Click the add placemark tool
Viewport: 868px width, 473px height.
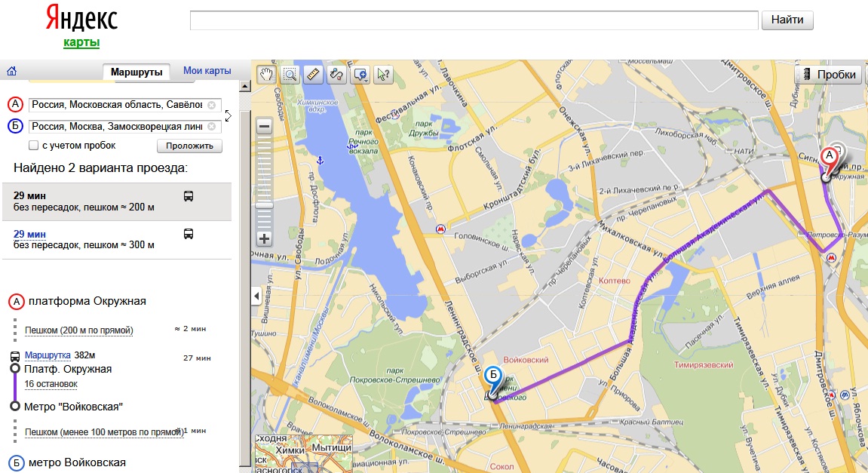pos(360,74)
